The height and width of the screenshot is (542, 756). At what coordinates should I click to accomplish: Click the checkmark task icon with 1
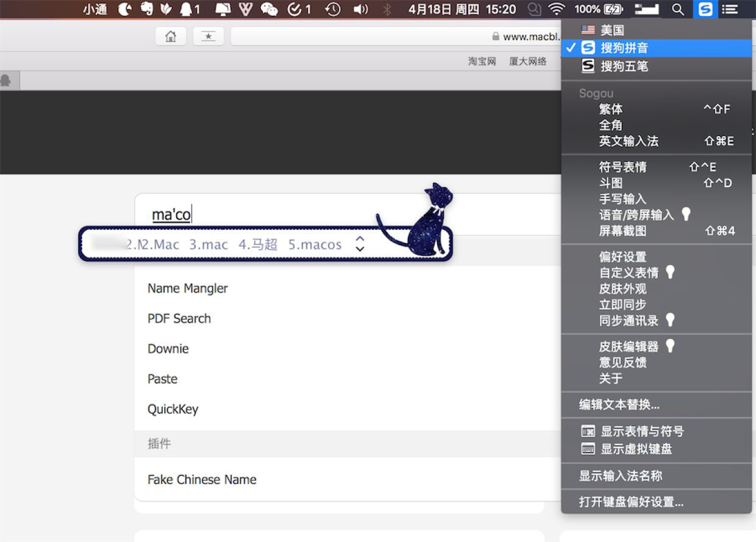point(299,9)
